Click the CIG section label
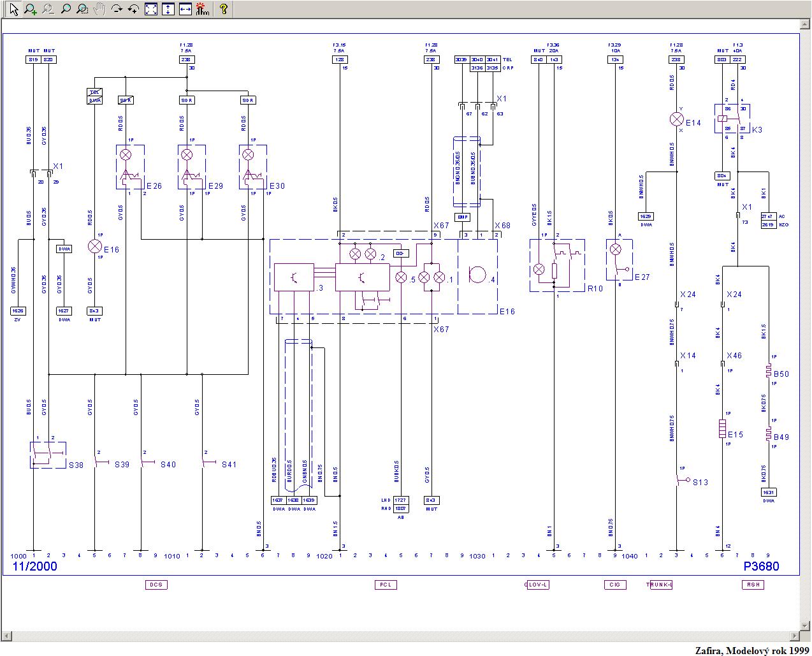 tap(615, 585)
